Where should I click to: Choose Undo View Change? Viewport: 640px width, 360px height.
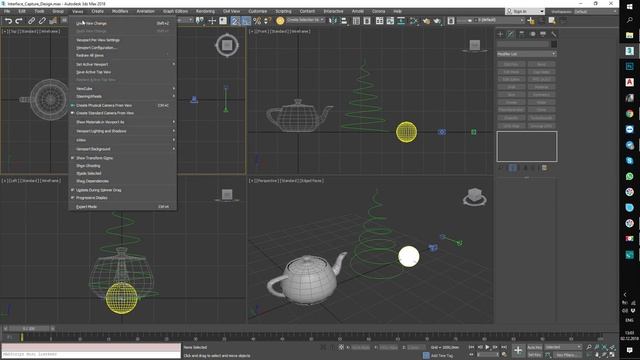click(x=122, y=23)
